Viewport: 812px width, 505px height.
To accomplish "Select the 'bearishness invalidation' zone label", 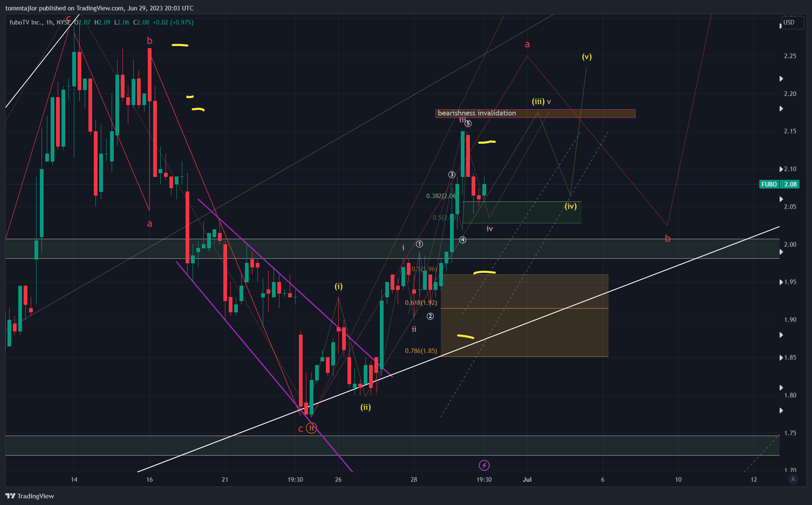I will point(477,113).
